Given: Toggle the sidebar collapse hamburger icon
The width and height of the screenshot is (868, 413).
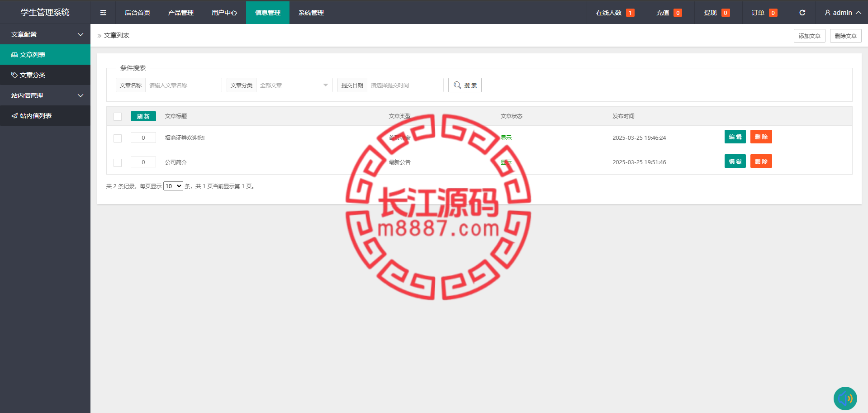Looking at the screenshot, I should pyautogui.click(x=103, y=13).
